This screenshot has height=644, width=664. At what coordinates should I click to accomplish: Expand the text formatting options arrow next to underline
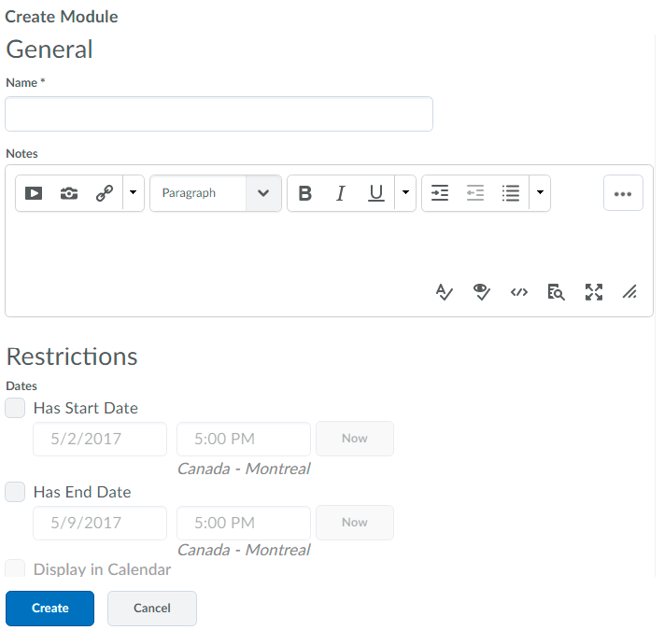point(405,193)
